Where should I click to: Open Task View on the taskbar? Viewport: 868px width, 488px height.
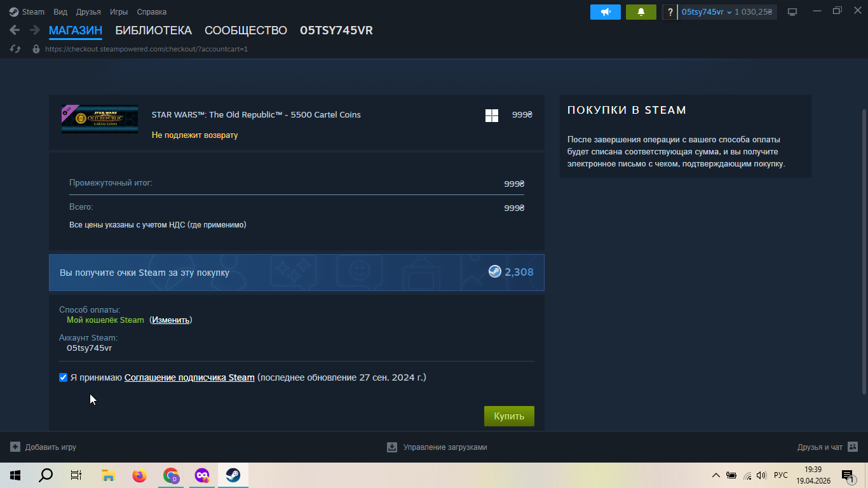[76, 475]
